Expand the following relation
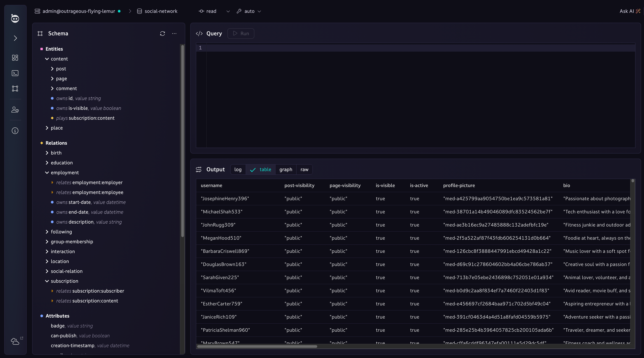644x358 pixels. 47,232
